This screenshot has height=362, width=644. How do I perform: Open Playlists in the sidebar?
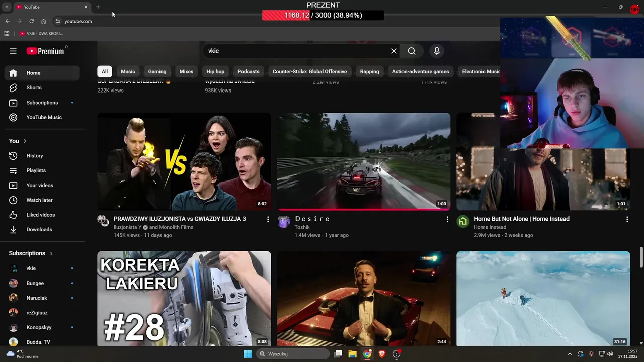tap(42, 170)
